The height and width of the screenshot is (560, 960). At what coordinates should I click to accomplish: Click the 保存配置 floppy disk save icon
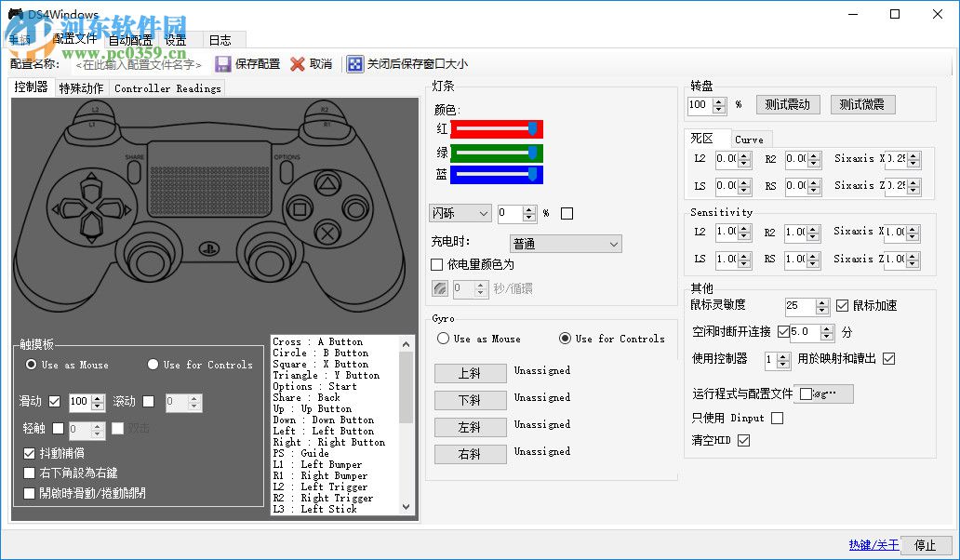(224, 62)
